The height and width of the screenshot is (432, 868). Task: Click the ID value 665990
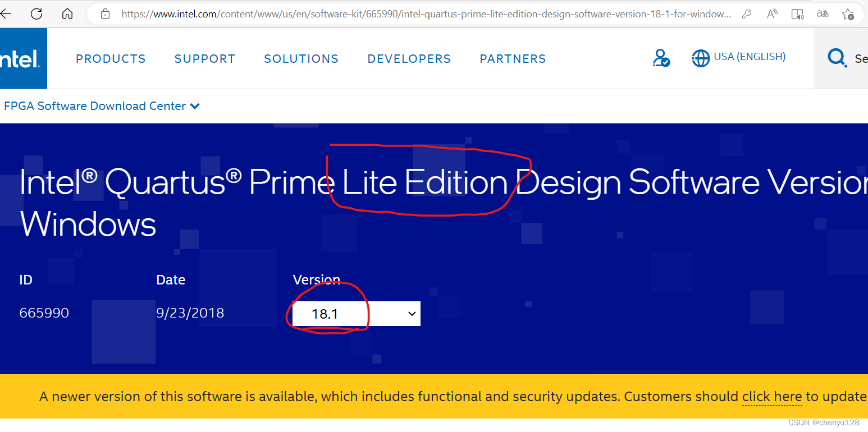point(44,313)
